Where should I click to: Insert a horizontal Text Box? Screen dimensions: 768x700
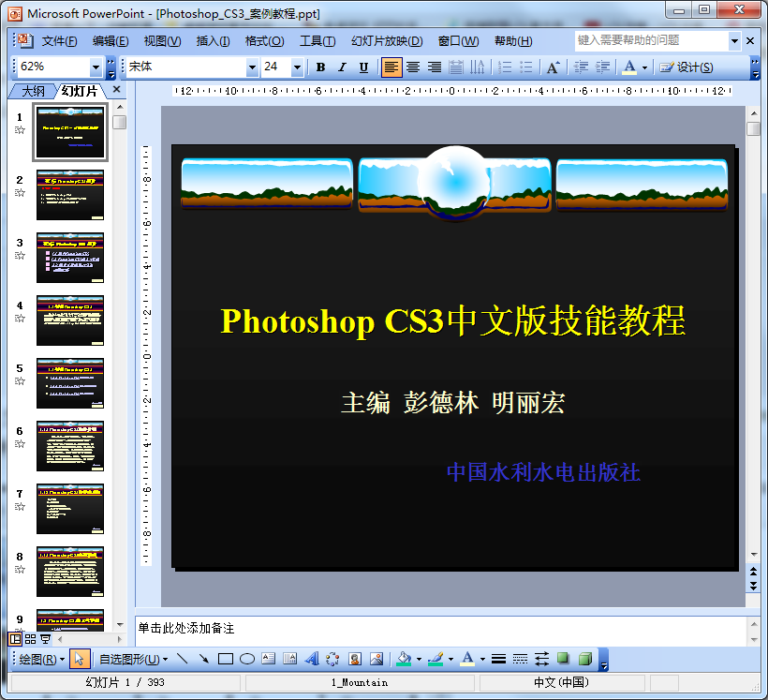269,659
